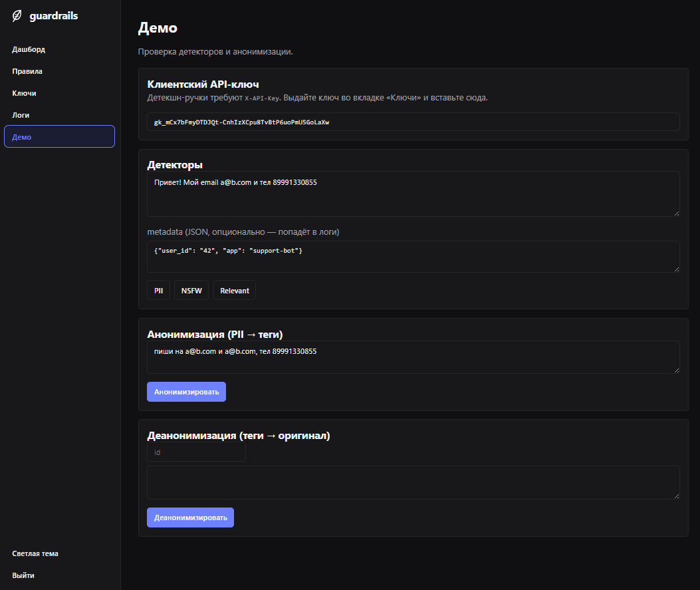Click the guardrails feather logo icon
This screenshot has width=700, height=590.
[17, 16]
